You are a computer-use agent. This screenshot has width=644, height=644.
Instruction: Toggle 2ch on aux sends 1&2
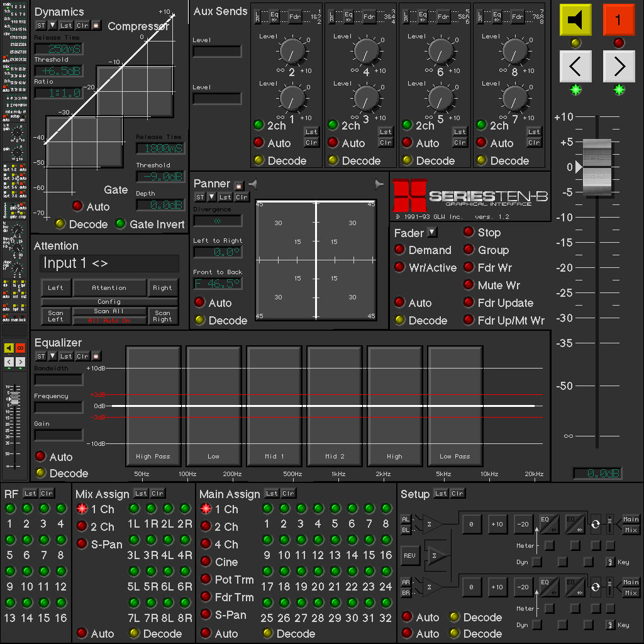pos(258,125)
